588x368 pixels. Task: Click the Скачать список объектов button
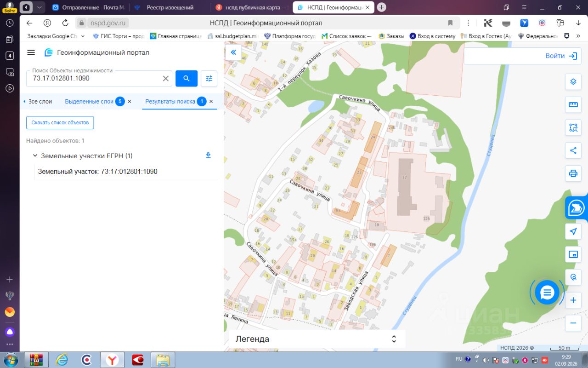(60, 123)
